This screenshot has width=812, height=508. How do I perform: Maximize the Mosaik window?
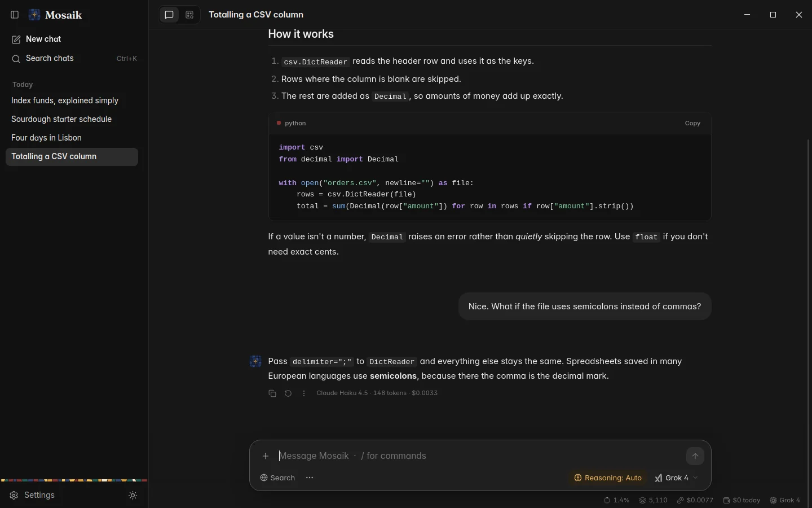pyautogui.click(x=773, y=15)
